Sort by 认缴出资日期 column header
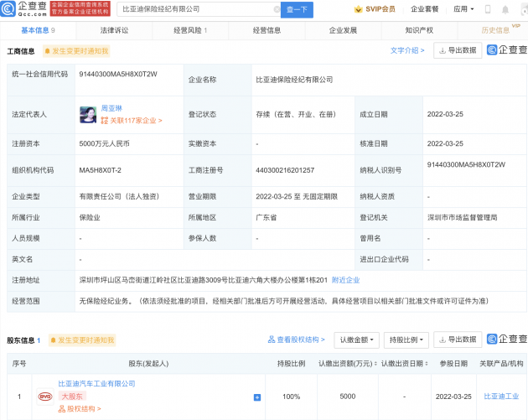The height and width of the screenshot is (420, 528). [x=405, y=364]
